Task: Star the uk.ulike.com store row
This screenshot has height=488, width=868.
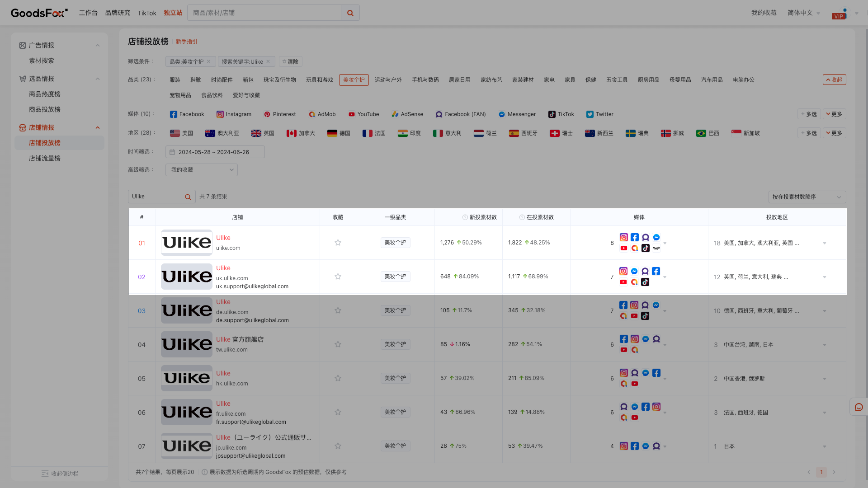Action: pyautogui.click(x=338, y=277)
